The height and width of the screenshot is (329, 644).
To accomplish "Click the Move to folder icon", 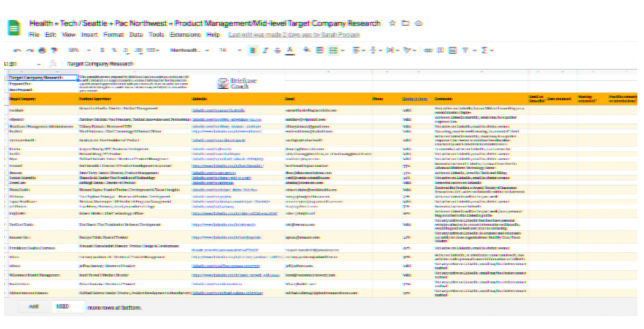I will pos(405,23).
